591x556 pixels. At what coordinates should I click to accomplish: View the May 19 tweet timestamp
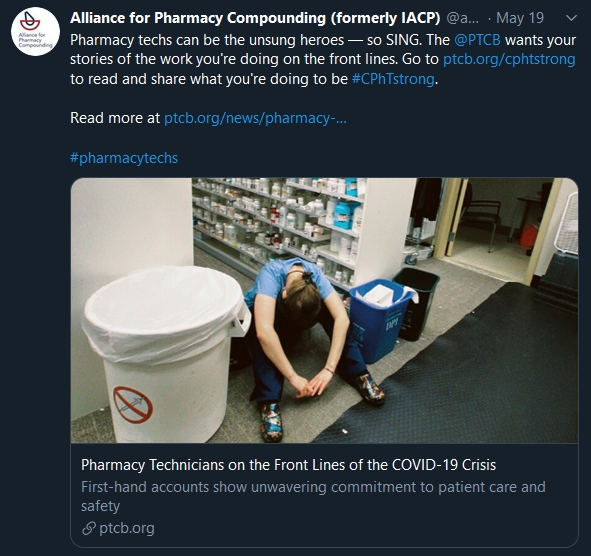tap(520, 18)
